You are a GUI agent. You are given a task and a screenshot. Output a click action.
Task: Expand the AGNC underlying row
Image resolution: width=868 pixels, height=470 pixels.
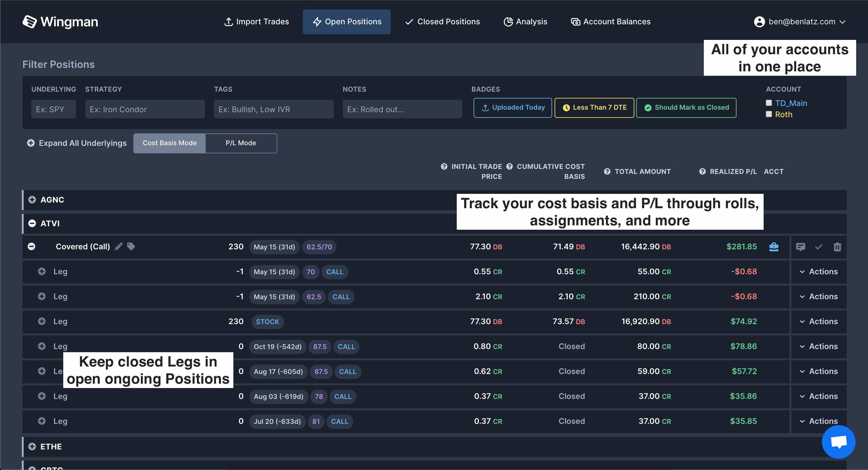pyautogui.click(x=32, y=199)
